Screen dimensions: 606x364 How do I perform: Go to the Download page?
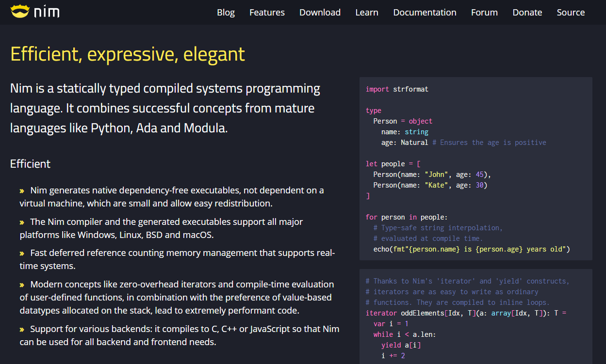320,13
